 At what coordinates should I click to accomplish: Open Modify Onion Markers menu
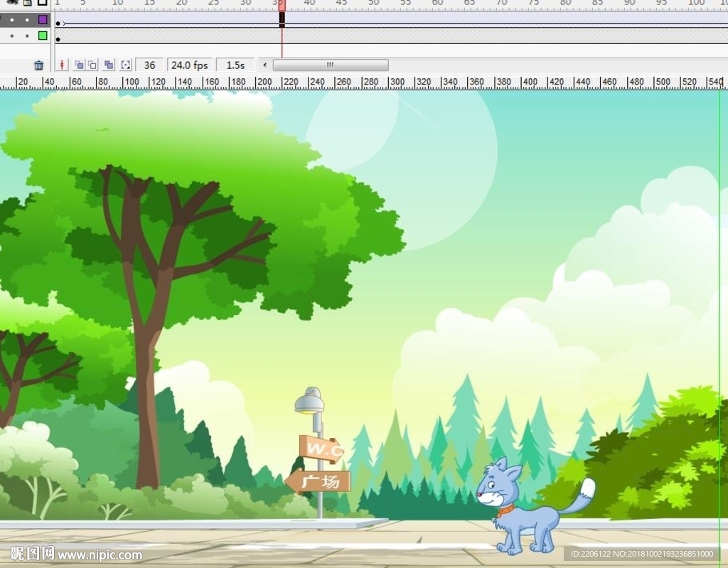point(126,65)
